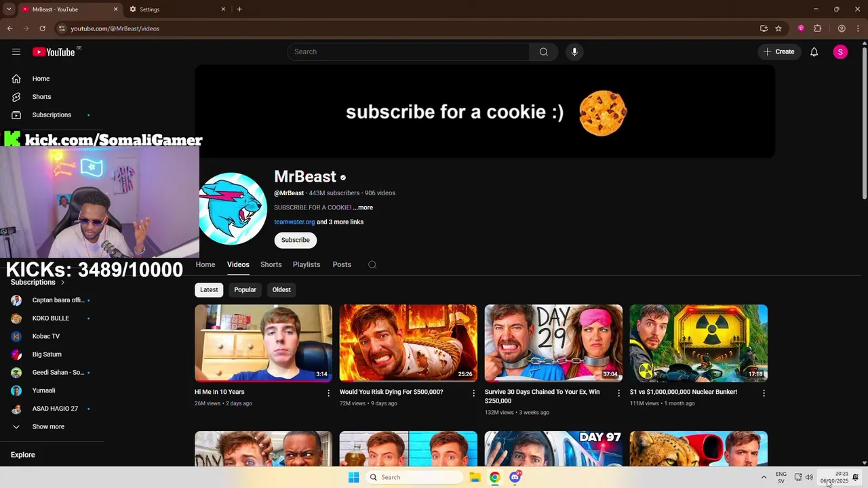This screenshot has height=488, width=868.
Task: Click the YouTube logo
Action: [x=54, y=52]
